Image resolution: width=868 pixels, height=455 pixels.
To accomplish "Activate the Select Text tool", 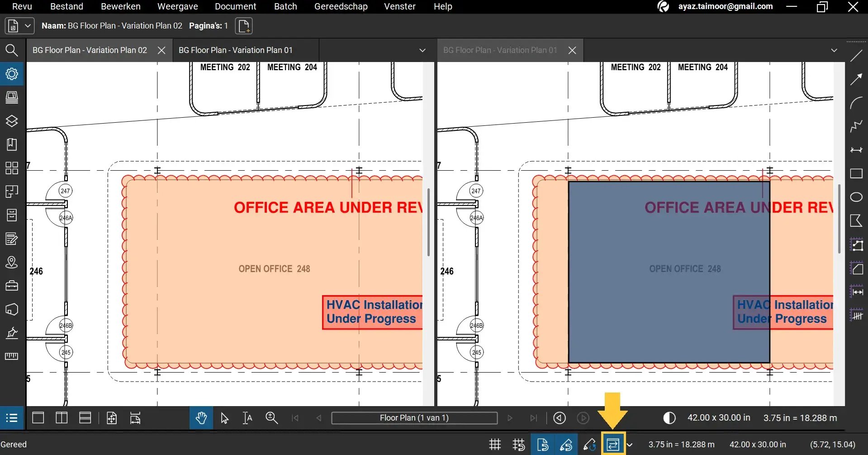I will click(247, 418).
